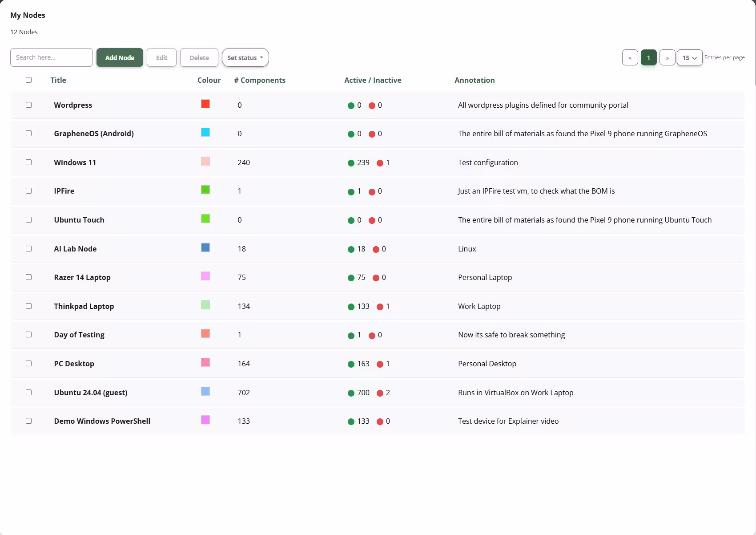Image resolution: width=756 pixels, height=535 pixels.
Task: Sort by the # Components column header
Action: pos(260,80)
